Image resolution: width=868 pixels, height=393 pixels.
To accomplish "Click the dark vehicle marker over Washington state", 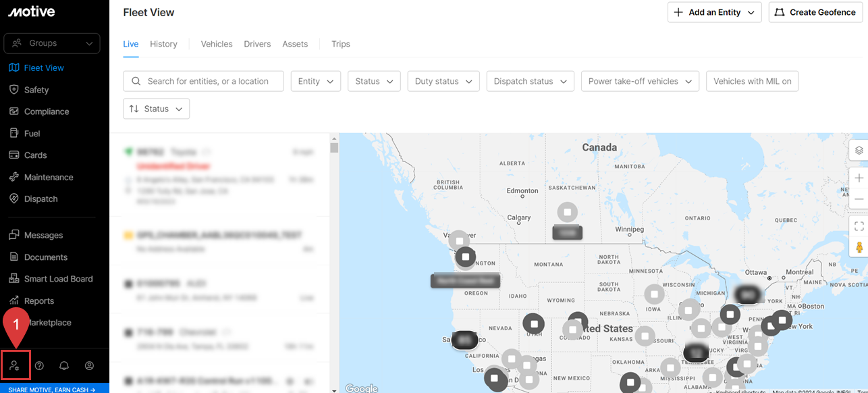I will 466,257.
